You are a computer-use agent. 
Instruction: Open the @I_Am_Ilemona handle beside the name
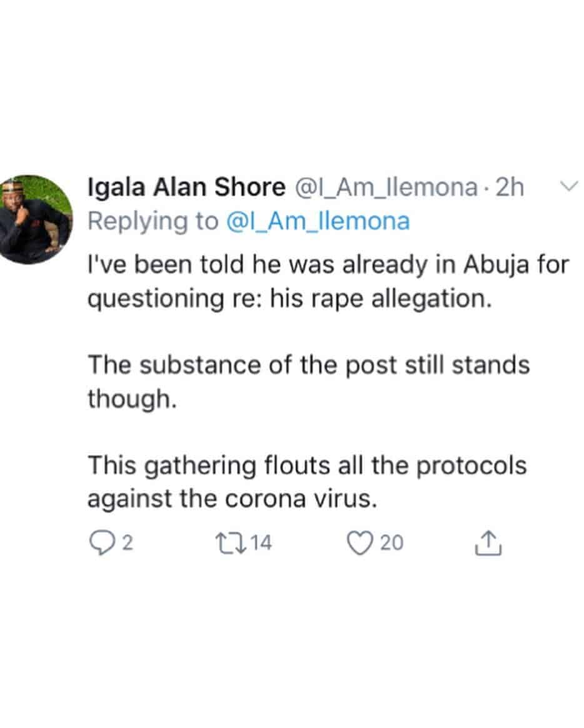pos(385,188)
